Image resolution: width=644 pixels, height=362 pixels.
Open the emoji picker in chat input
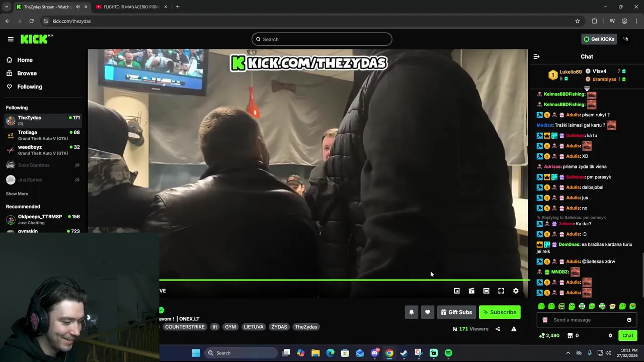coord(629,320)
